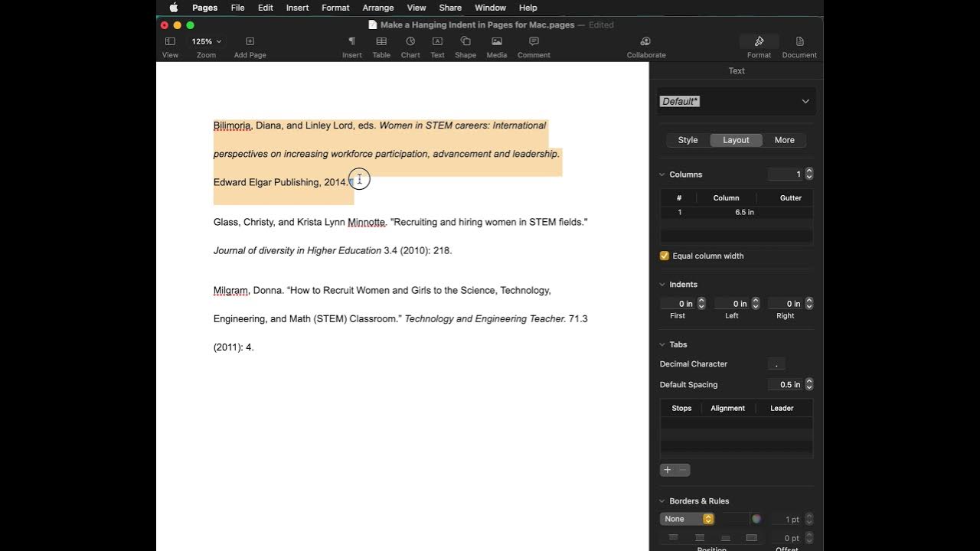
Task: Click the Stops column header
Action: pos(681,408)
